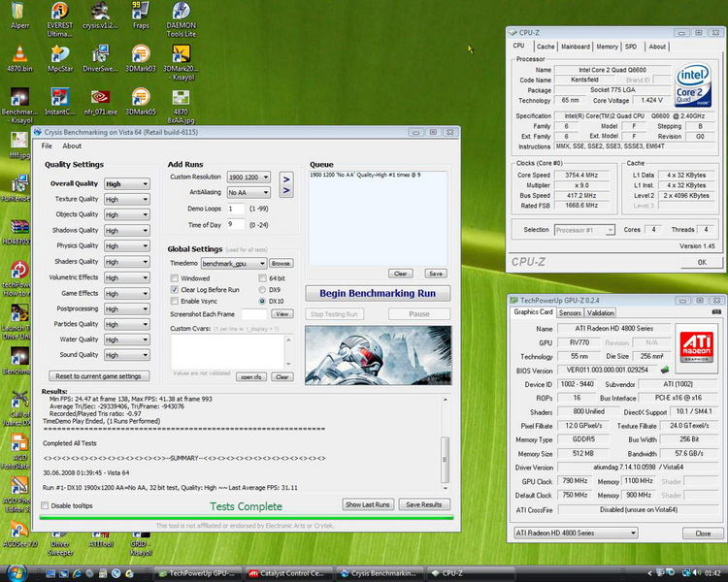This screenshot has width=728, height=582.
Task: Click Show Last Runs button
Action: [x=368, y=504]
